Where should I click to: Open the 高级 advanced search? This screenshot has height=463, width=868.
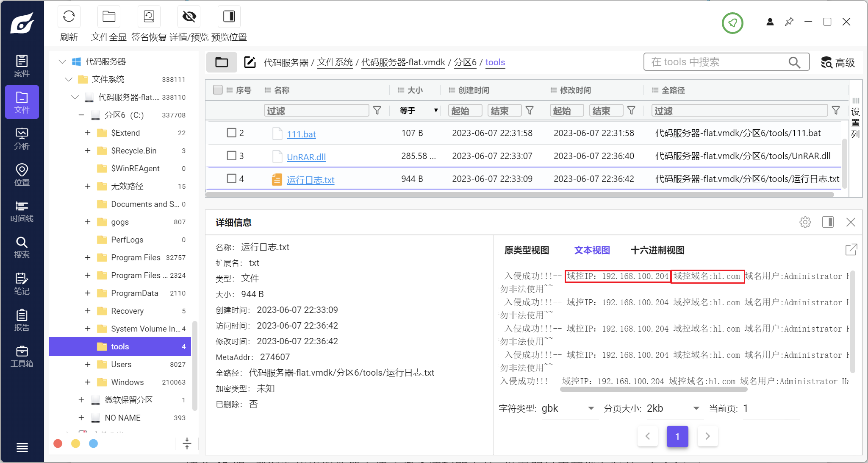point(838,62)
